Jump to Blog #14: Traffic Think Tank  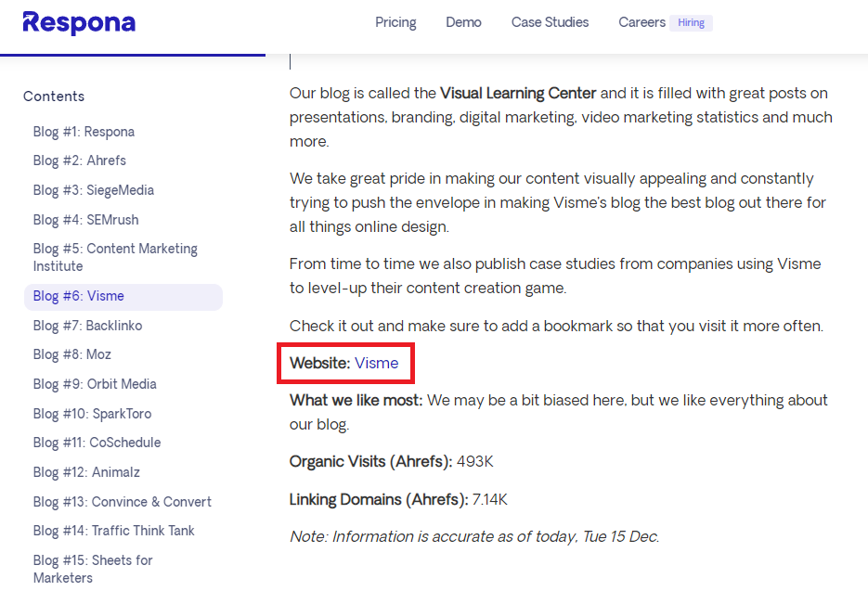[x=113, y=531]
